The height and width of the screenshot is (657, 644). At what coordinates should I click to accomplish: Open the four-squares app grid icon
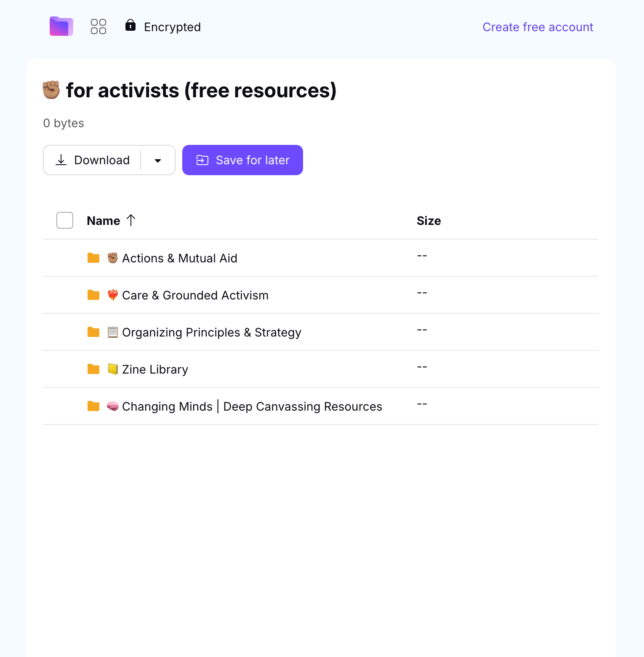(98, 27)
